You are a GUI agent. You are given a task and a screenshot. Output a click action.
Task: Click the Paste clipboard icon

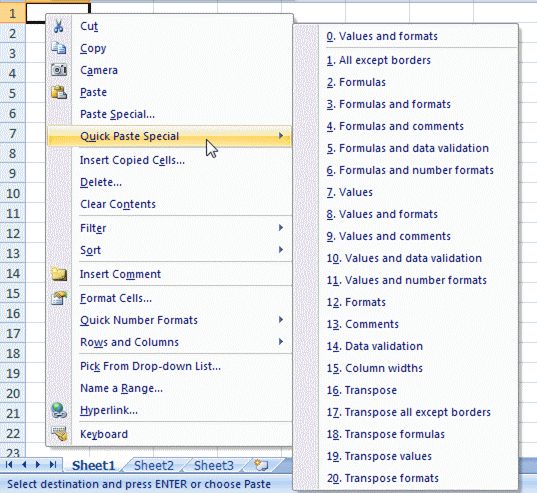coord(59,92)
